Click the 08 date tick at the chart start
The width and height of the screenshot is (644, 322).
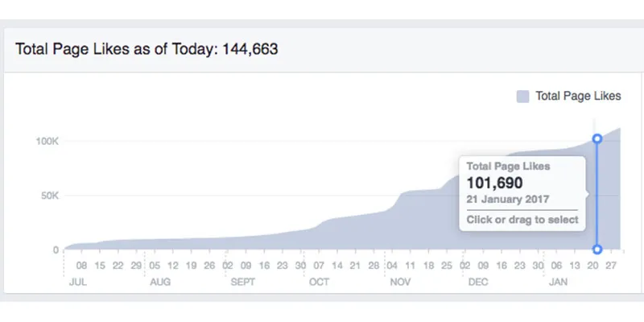coord(81,265)
